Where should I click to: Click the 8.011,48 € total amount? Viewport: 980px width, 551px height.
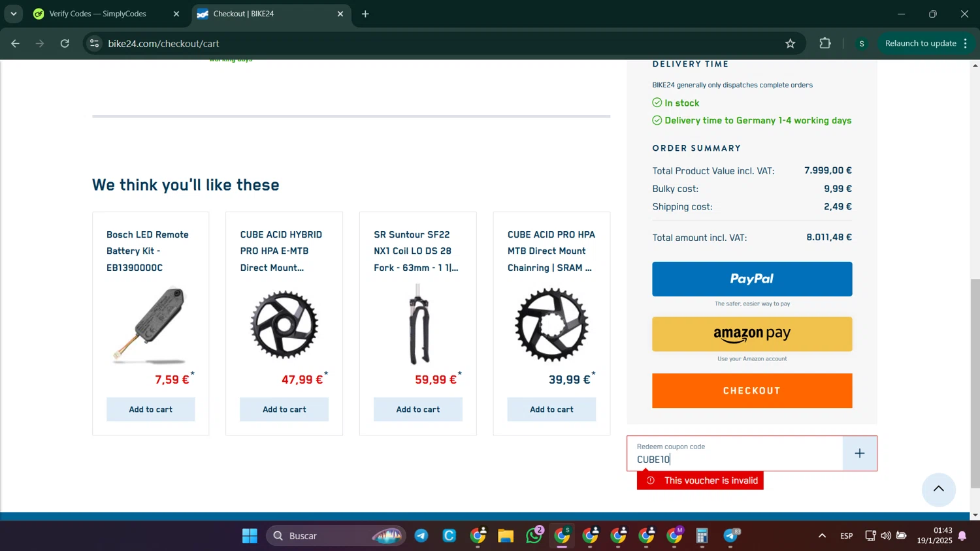829,238
